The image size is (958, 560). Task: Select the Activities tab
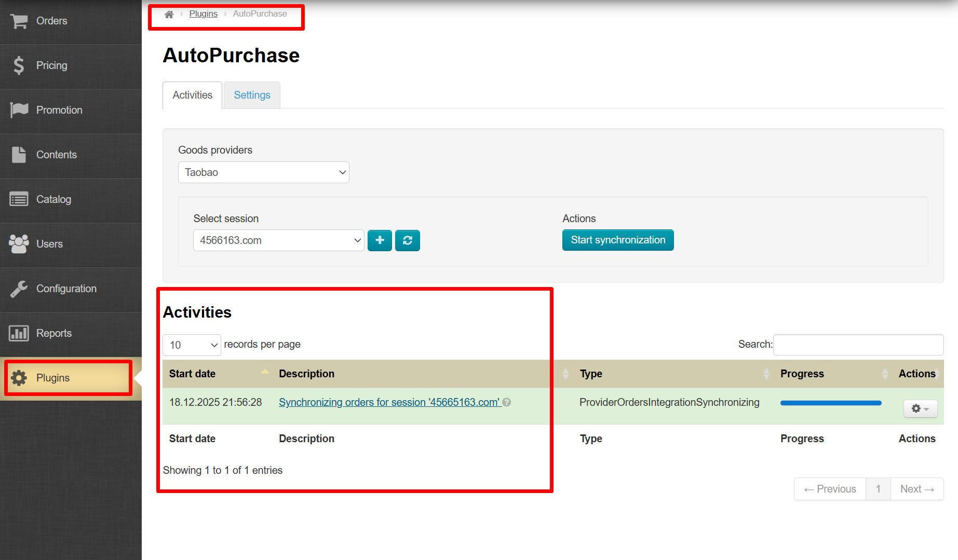192,95
